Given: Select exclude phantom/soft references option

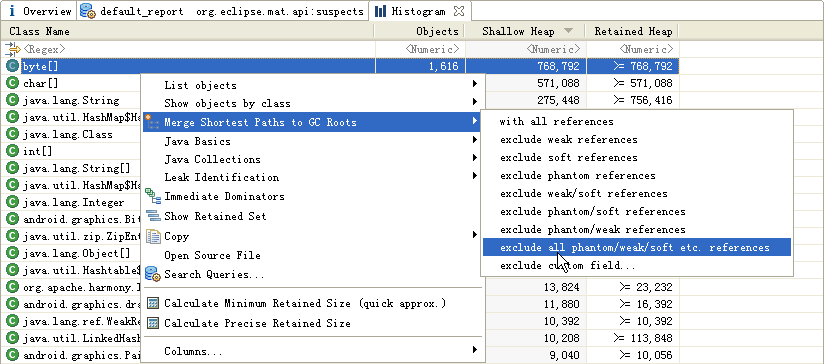Looking at the screenshot, I should (x=637, y=211).
